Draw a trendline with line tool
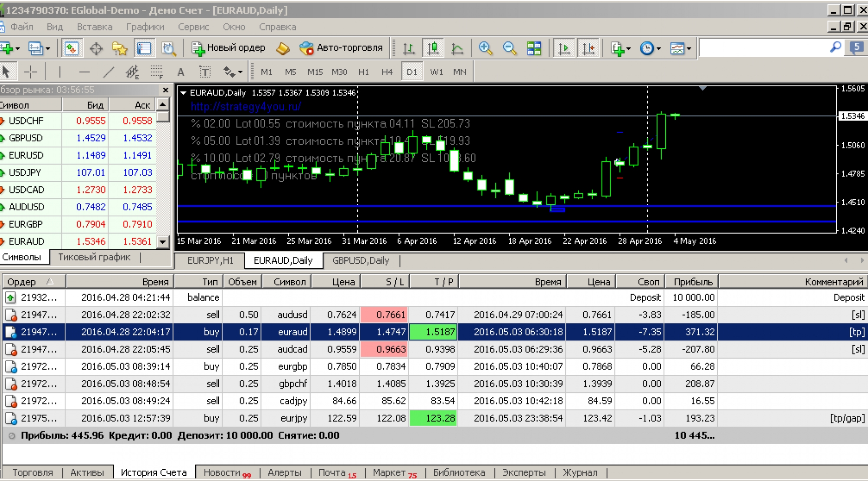The width and height of the screenshot is (868, 481). coord(108,72)
